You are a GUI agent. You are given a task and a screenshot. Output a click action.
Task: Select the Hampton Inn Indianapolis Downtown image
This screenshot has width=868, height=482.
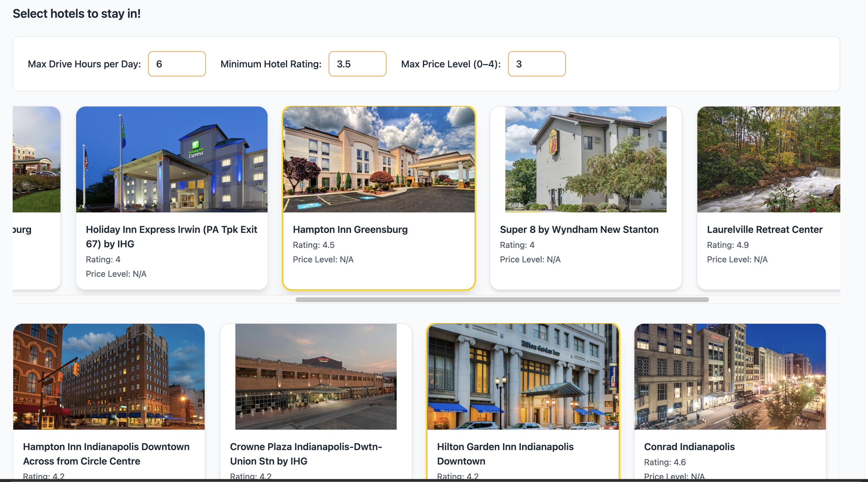coord(109,376)
